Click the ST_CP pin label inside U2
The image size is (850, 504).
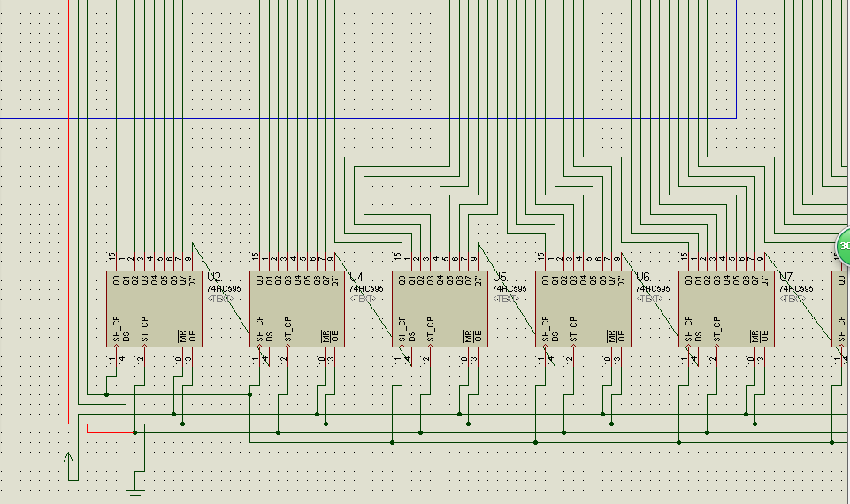click(145, 330)
